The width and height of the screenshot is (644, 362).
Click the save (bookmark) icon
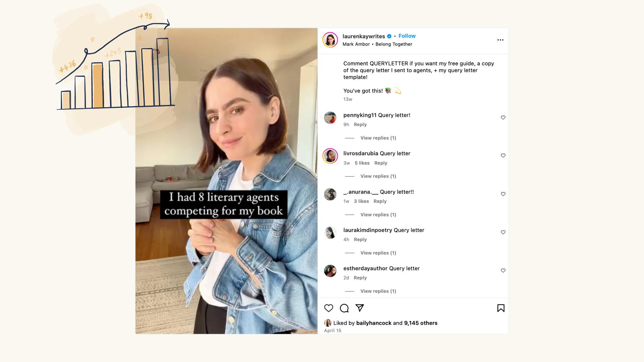pyautogui.click(x=501, y=308)
